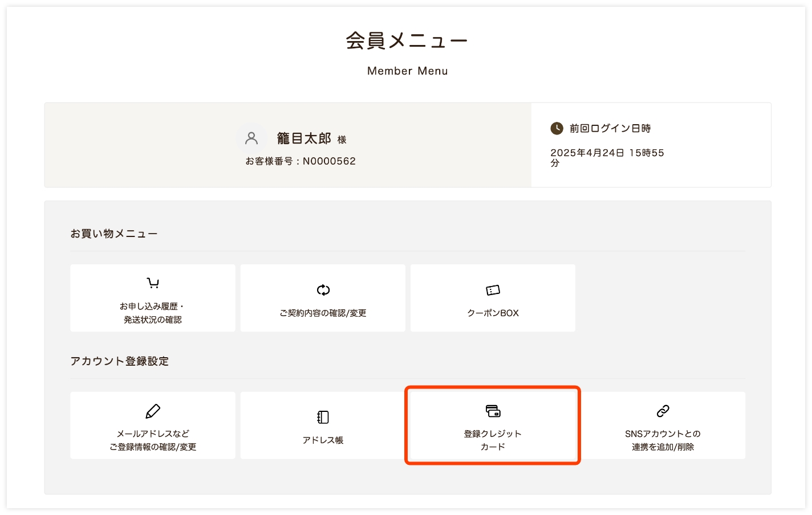
Task: Click the shopping cart icon
Action: click(x=153, y=283)
